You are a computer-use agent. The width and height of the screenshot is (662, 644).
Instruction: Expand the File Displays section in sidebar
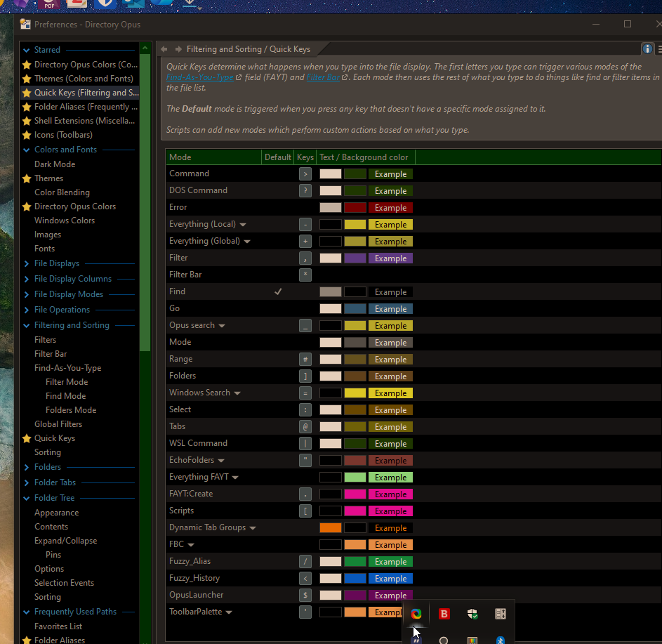click(26, 263)
